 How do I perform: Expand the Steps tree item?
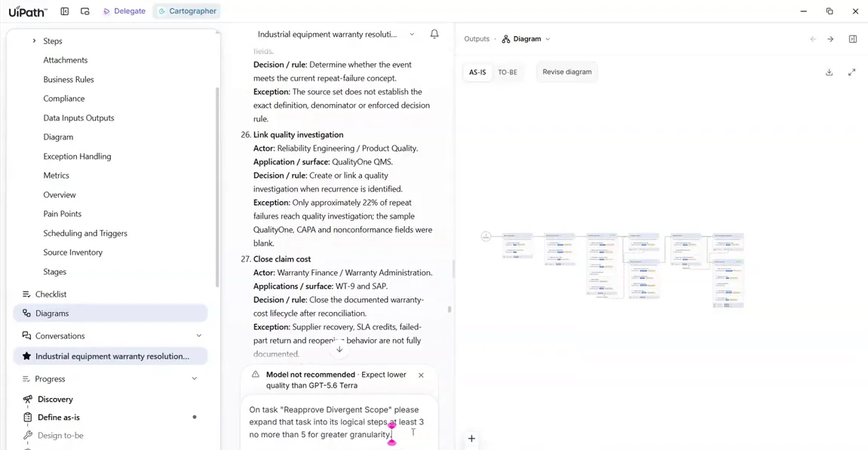click(34, 41)
